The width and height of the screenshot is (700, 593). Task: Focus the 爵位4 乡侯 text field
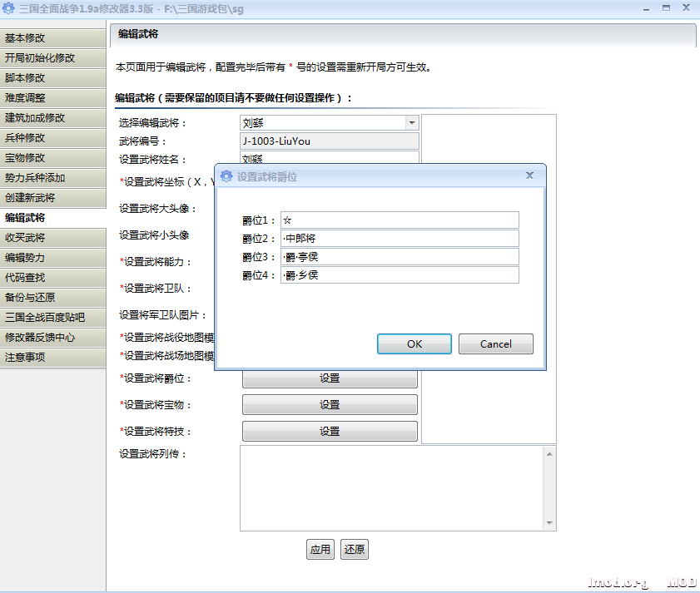pyautogui.click(x=400, y=275)
